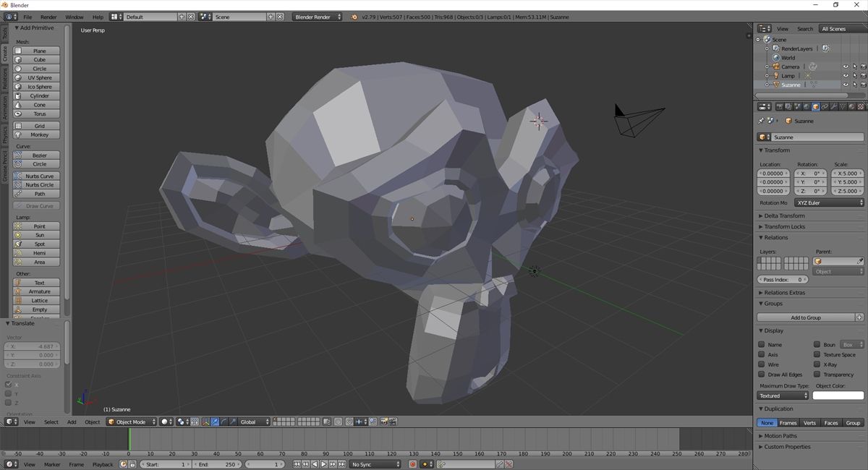
Task: Hide the Camera using its eye toggle
Action: click(845, 66)
